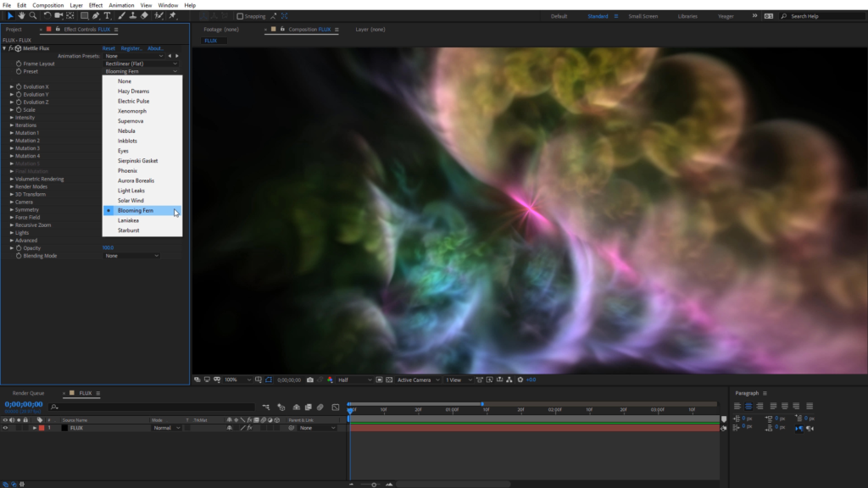Viewport: 868px width, 488px height.
Task: Open the composition flowchart icon in viewer
Action: click(x=509, y=380)
